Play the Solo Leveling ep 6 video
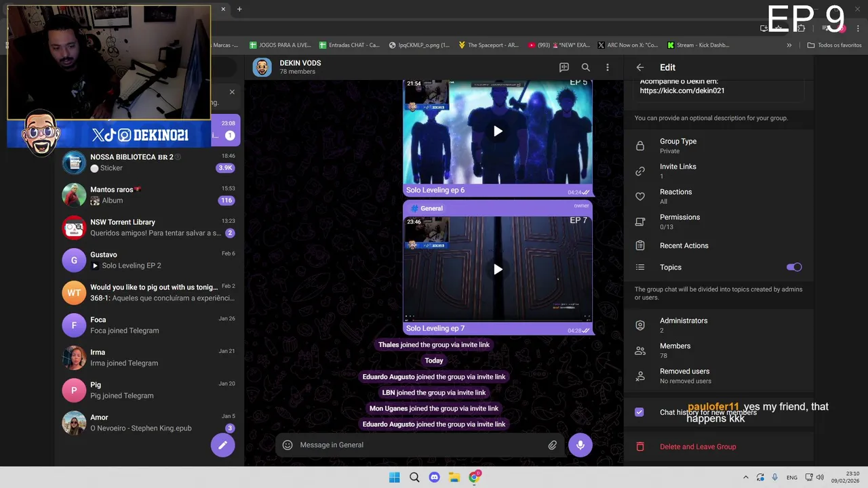 tap(498, 131)
